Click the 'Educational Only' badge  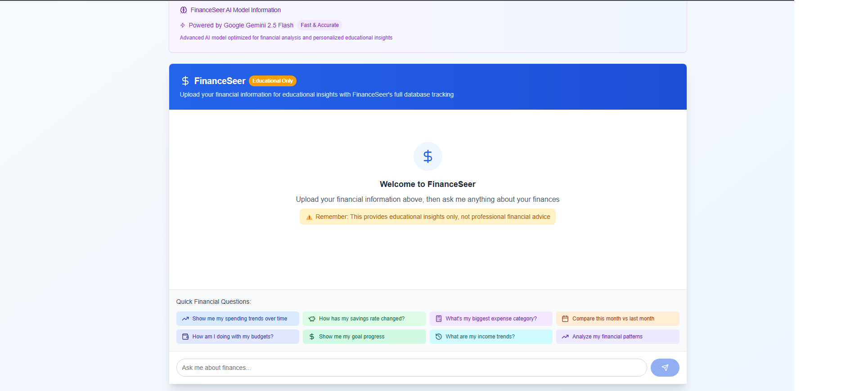point(273,81)
